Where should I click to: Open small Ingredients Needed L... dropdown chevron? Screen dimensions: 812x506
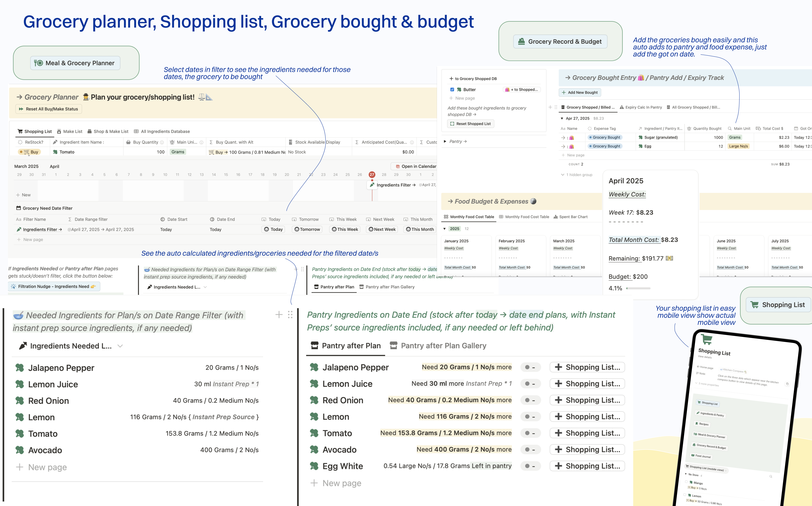[205, 287]
